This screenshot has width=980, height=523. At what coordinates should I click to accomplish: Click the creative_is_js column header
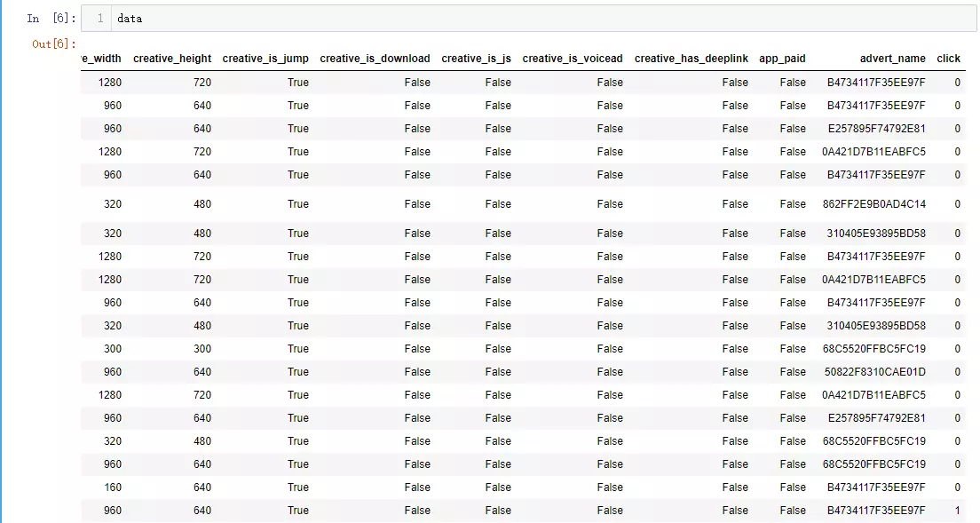click(477, 58)
